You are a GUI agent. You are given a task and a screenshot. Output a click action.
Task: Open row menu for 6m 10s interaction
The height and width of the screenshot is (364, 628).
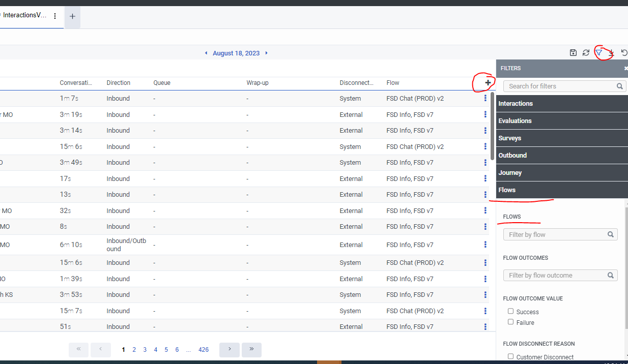coord(486,245)
